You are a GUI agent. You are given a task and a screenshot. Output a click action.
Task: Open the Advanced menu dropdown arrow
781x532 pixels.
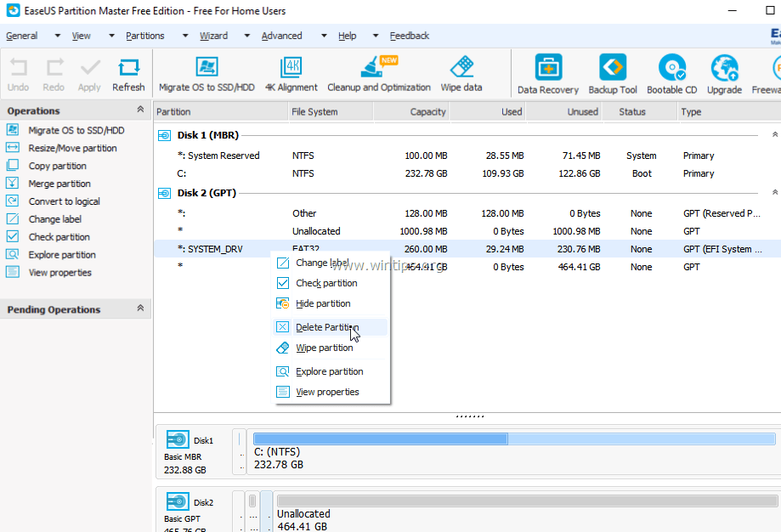[x=324, y=36]
